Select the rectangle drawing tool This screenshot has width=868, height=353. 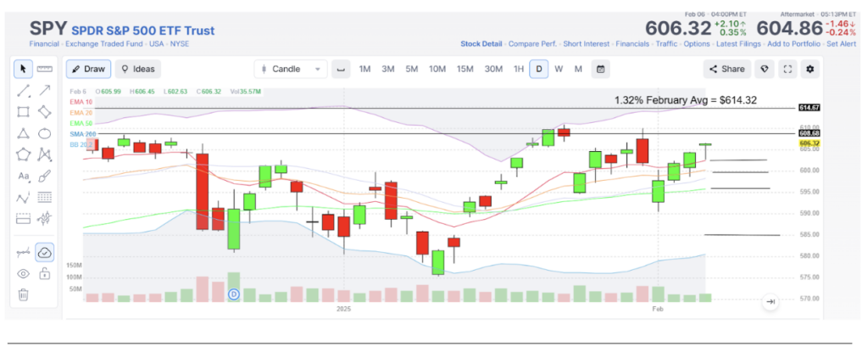[23, 112]
